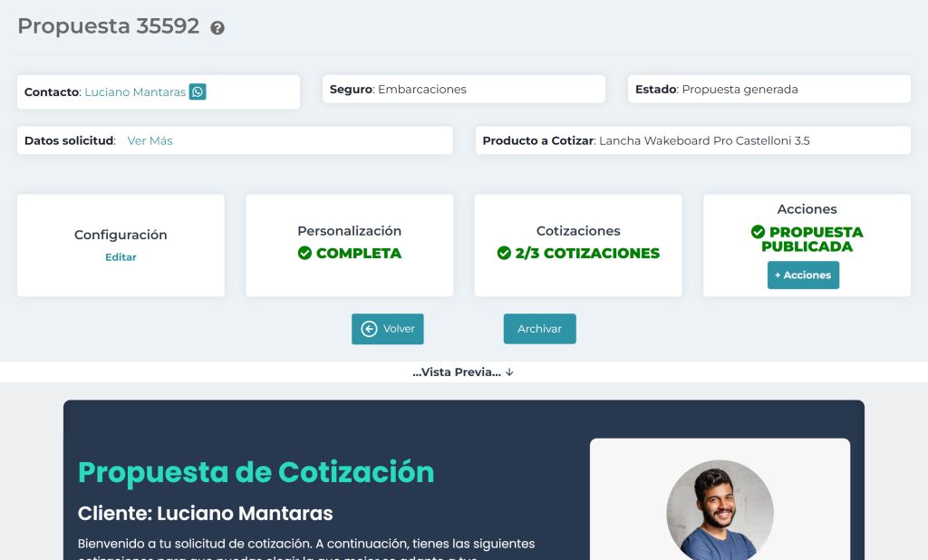Expand the Vista Previa section
The image size is (928, 560).
463,372
